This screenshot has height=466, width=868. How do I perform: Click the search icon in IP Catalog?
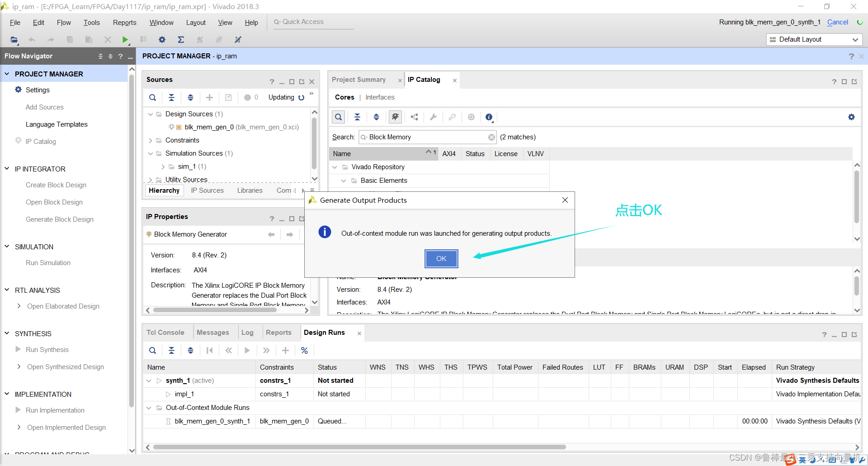[x=339, y=117]
